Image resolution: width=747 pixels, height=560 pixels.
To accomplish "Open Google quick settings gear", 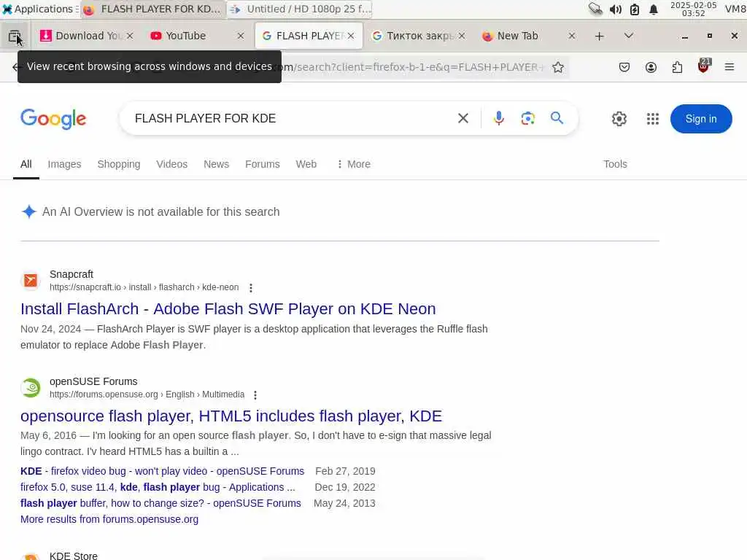I will (619, 119).
